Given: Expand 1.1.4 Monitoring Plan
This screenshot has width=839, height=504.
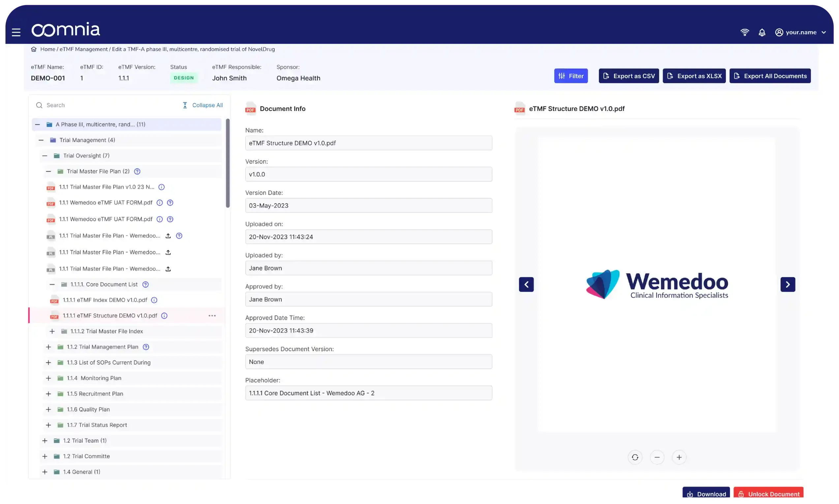Looking at the screenshot, I should pos(48,378).
